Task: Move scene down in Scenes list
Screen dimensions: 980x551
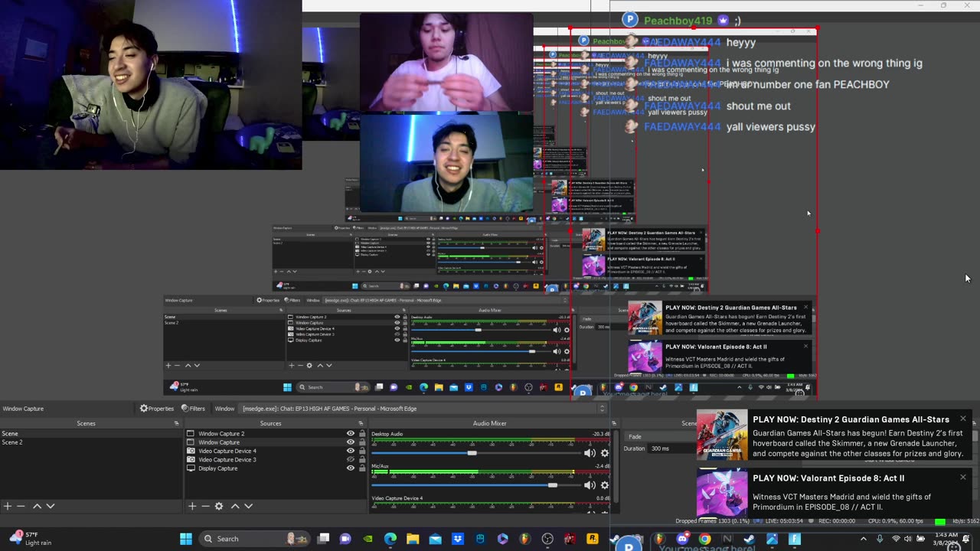Action: 51,506
